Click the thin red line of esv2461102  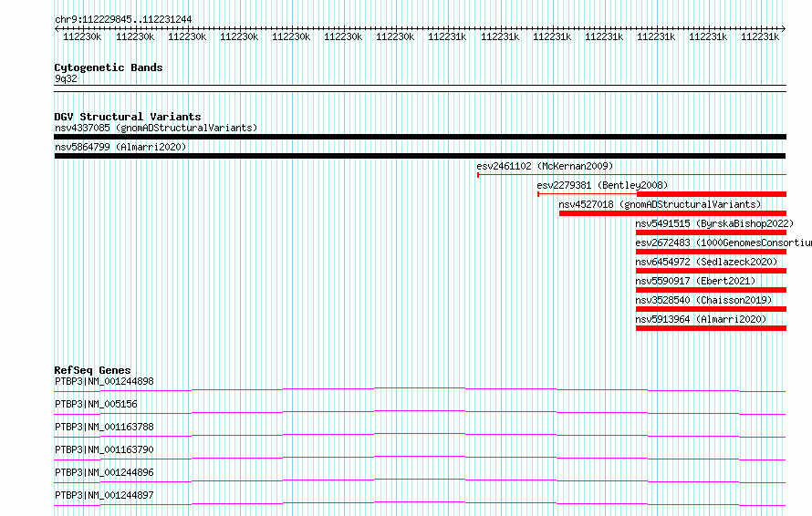pyautogui.click(x=631, y=175)
